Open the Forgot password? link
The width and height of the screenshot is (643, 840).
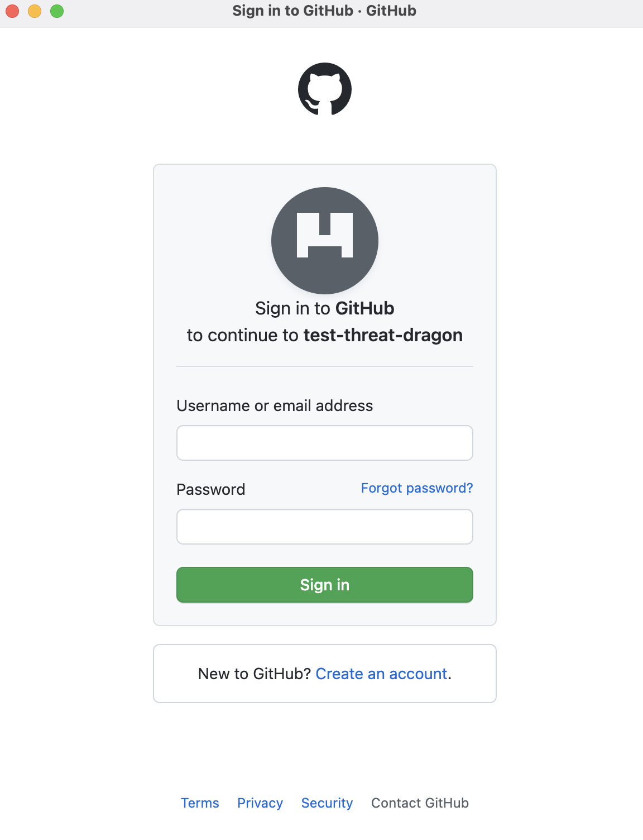coord(416,488)
